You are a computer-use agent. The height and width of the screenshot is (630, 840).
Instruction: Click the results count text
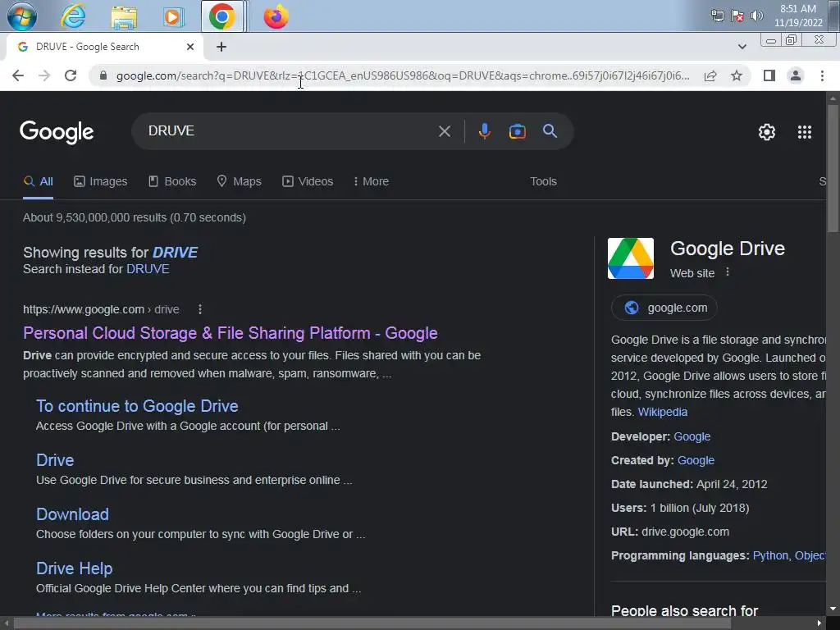135,217
